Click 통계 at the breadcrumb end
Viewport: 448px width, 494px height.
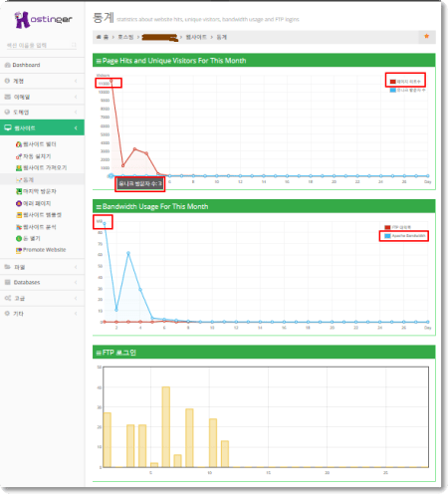pos(222,37)
